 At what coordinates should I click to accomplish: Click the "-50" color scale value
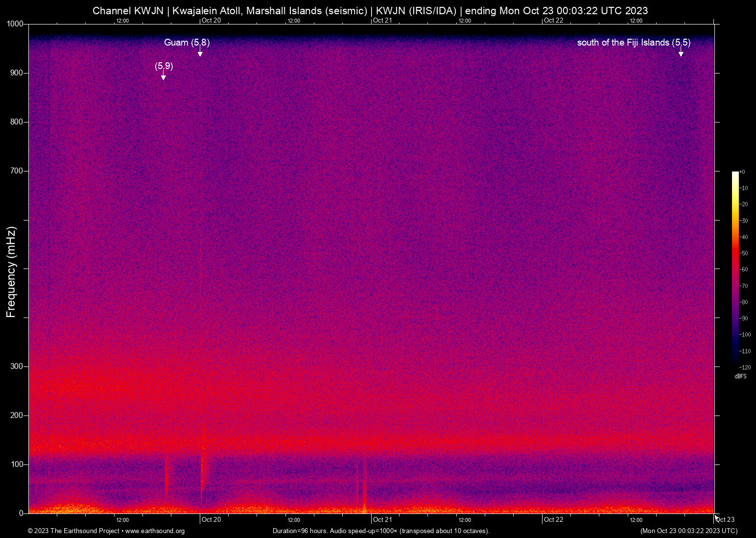pyautogui.click(x=744, y=253)
